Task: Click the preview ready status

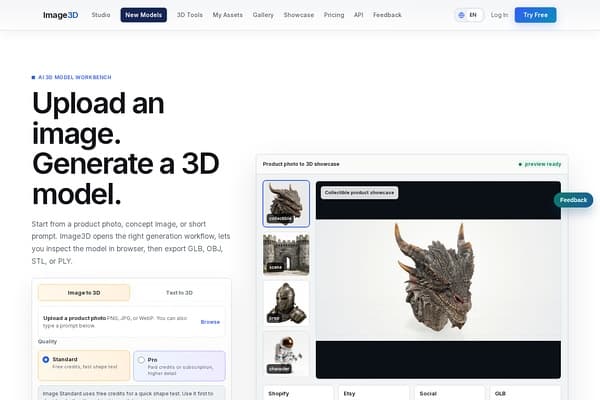Action: point(540,164)
